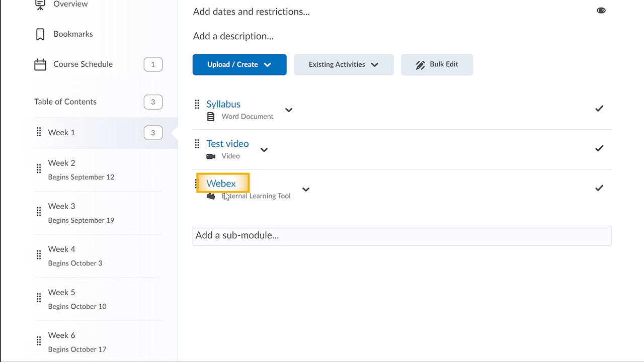Click the Word Document icon under Syllabus

tap(211, 116)
